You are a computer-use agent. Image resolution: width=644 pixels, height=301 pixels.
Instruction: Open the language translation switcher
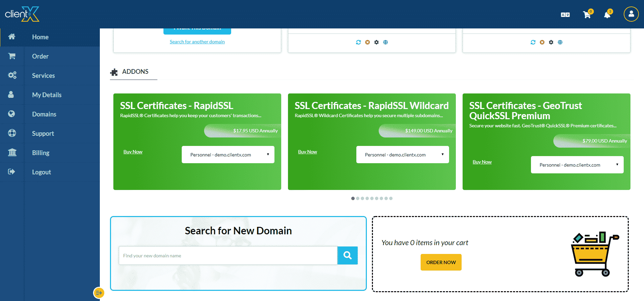tap(565, 15)
